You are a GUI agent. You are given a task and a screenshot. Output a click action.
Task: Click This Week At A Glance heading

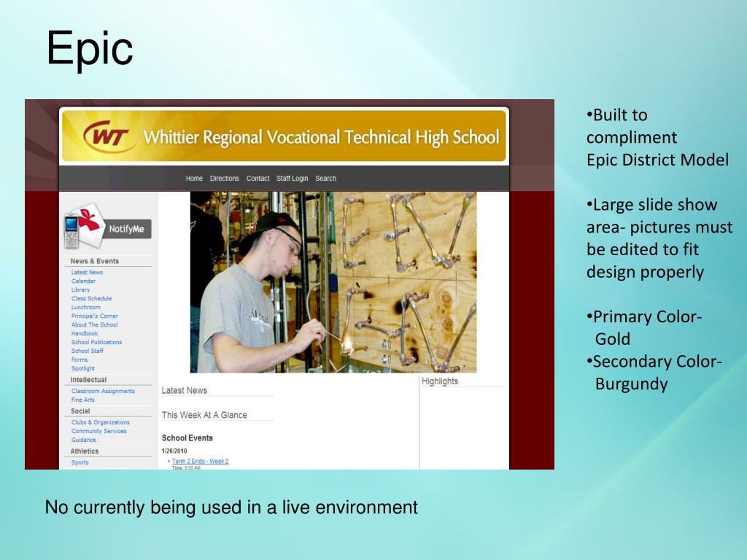tap(204, 415)
